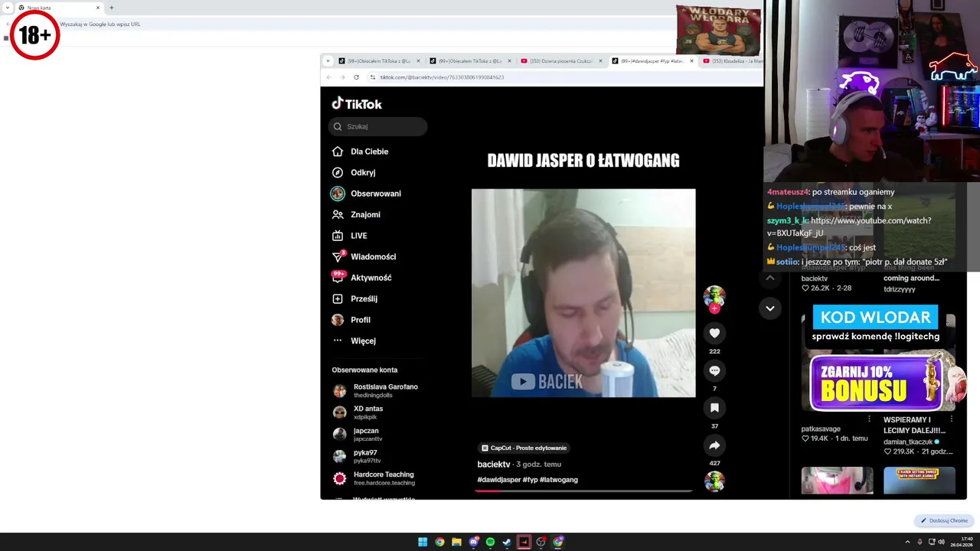Bookmark the video to favorites
980x551 pixels.
tap(714, 408)
